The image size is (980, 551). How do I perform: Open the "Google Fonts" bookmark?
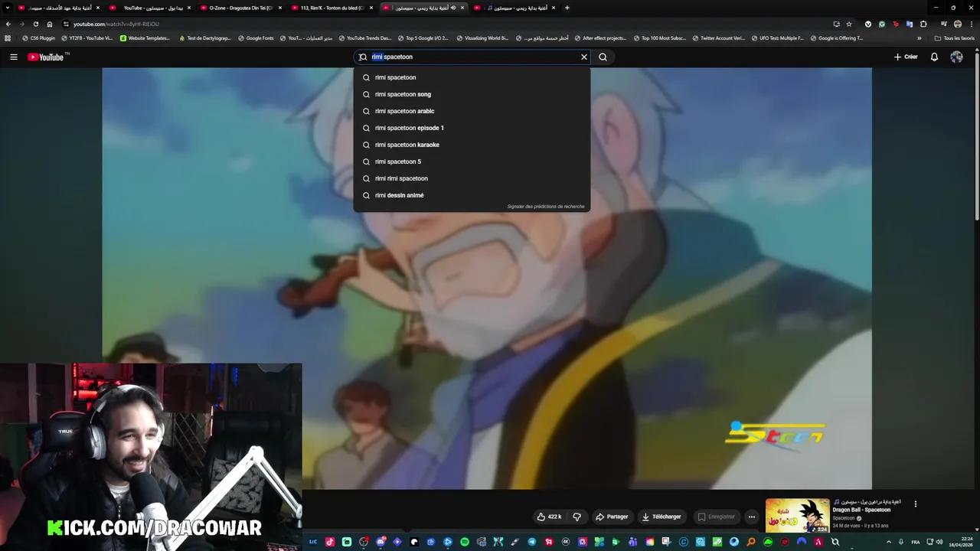(x=256, y=37)
